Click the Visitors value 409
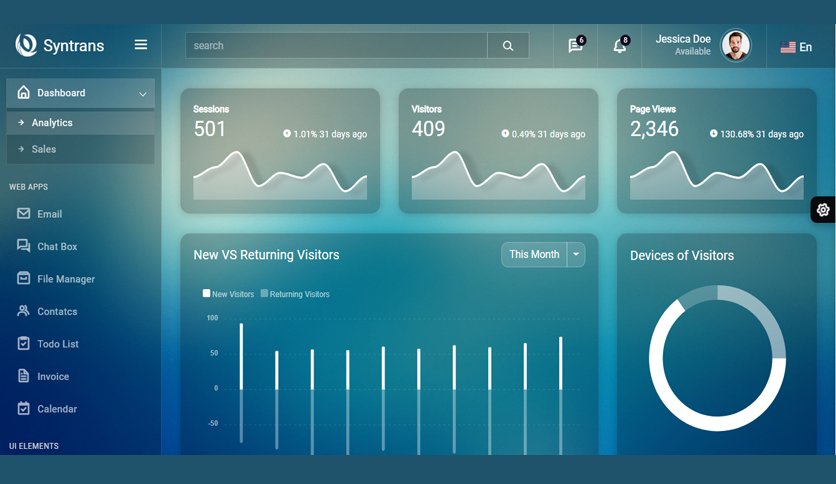Image resolution: width=836 pixels, height=484 pixels. coord(428,128)
